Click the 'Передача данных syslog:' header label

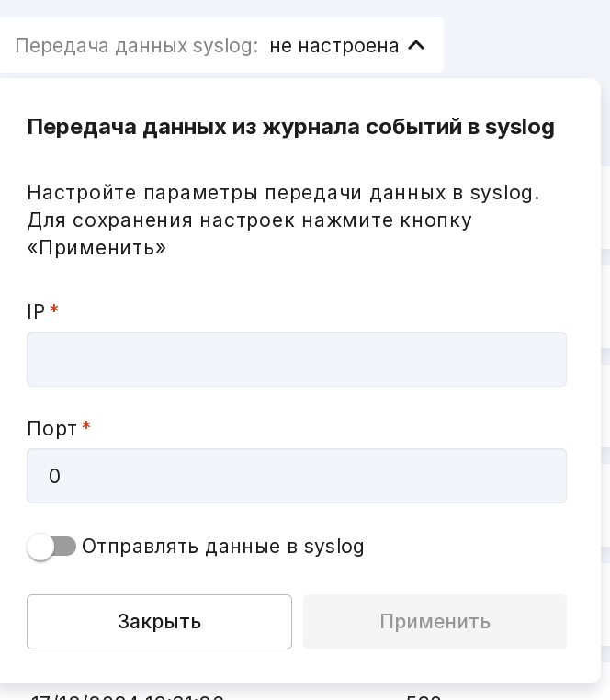click(x=137, y=45)
